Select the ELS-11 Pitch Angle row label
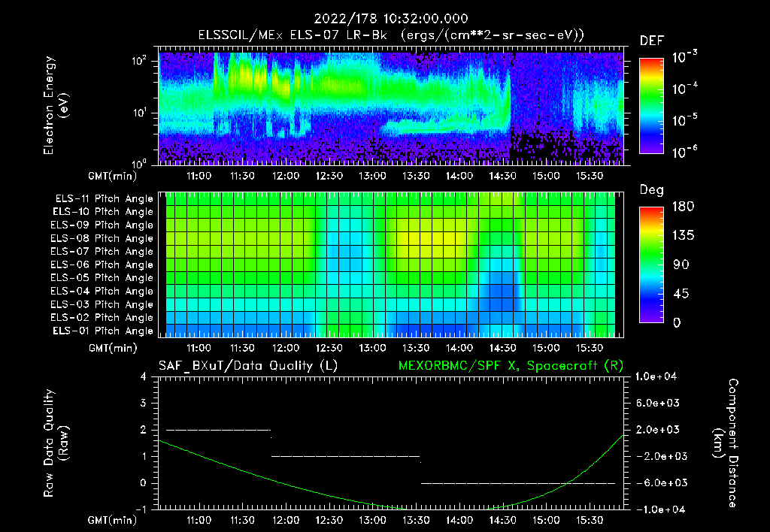The image size is (770, 532). (104, 199)
